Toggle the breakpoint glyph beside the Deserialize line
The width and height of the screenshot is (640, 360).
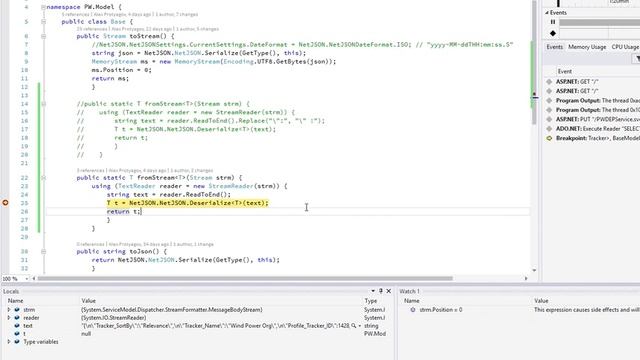click(5, 202)
